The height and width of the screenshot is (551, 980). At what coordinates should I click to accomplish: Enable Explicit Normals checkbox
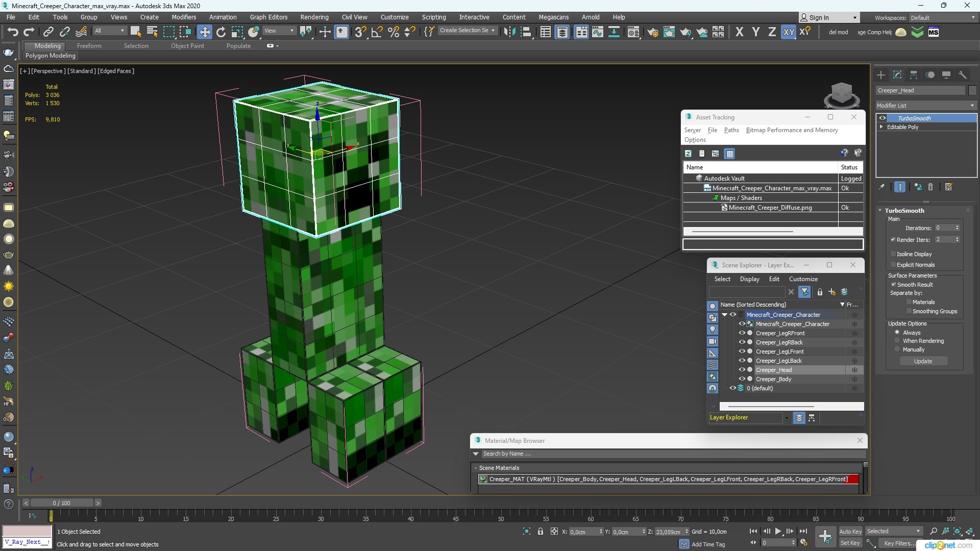pos(893,264)
